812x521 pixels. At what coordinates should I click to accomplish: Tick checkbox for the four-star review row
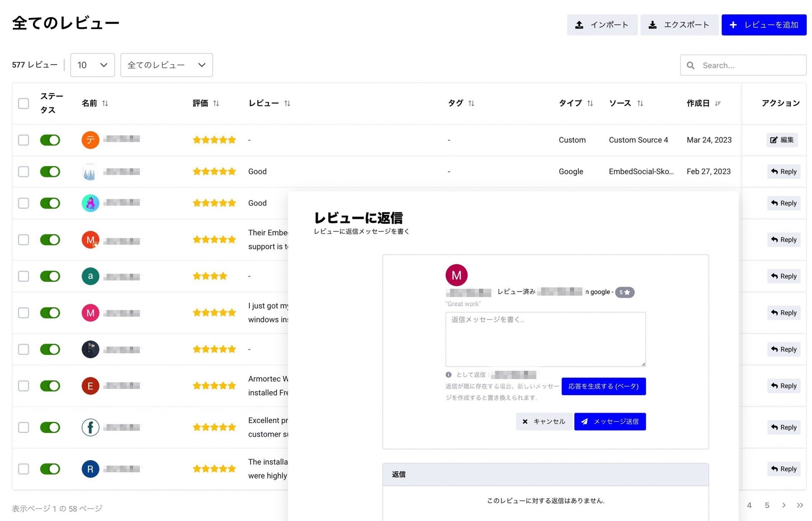[x=24, y=276]
